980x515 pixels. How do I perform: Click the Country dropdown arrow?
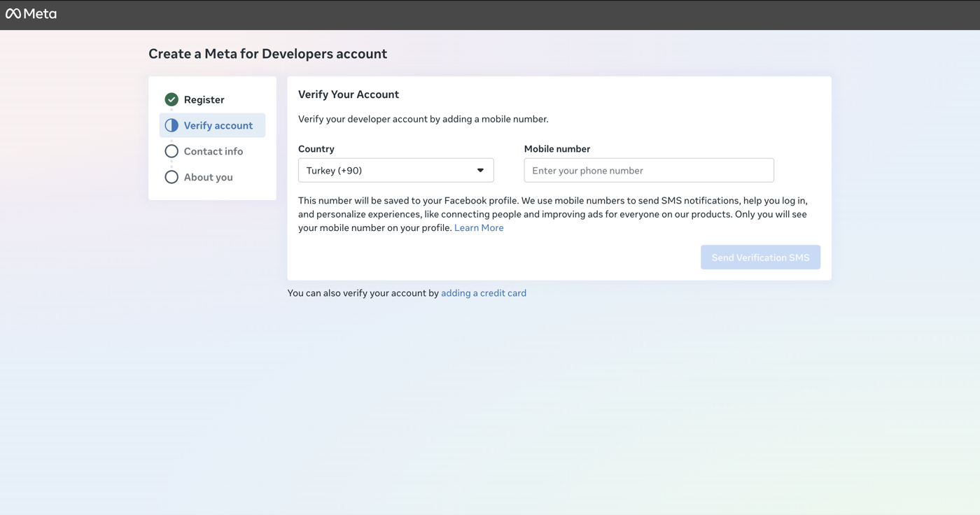480,171
